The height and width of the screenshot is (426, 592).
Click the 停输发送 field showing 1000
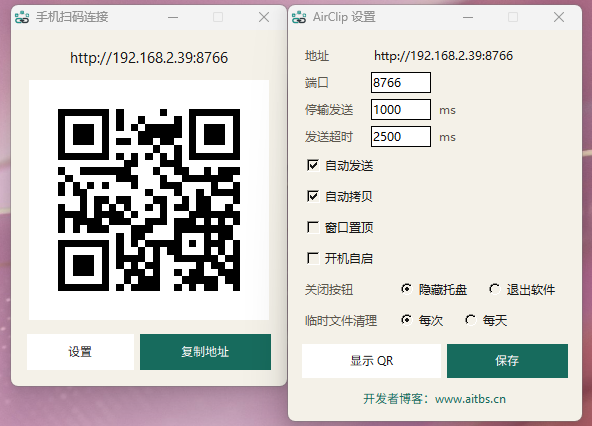point(401,110)
